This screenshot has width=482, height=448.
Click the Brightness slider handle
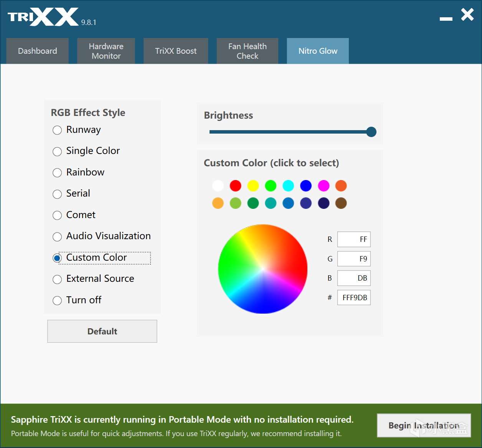[x=371, y=132]
